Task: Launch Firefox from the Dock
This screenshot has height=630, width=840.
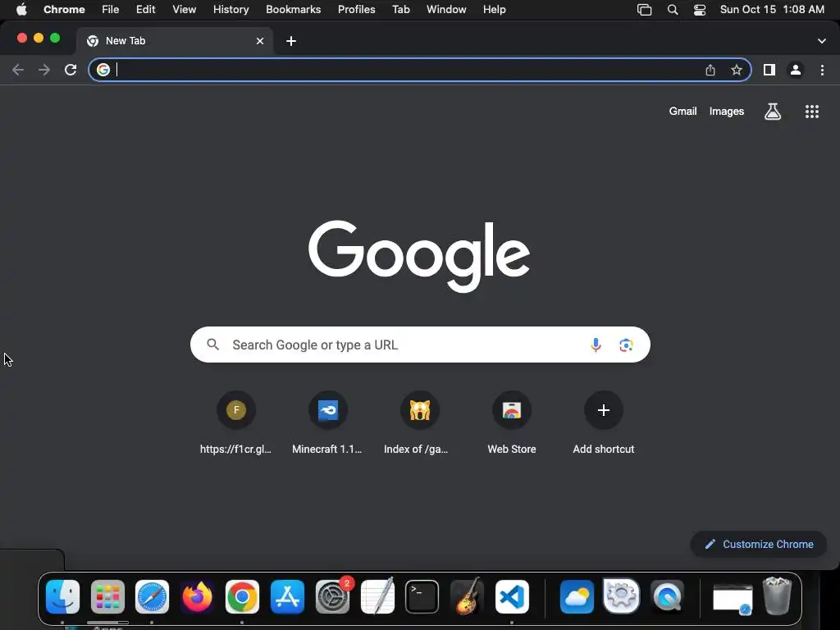Action: pos(197,596)
